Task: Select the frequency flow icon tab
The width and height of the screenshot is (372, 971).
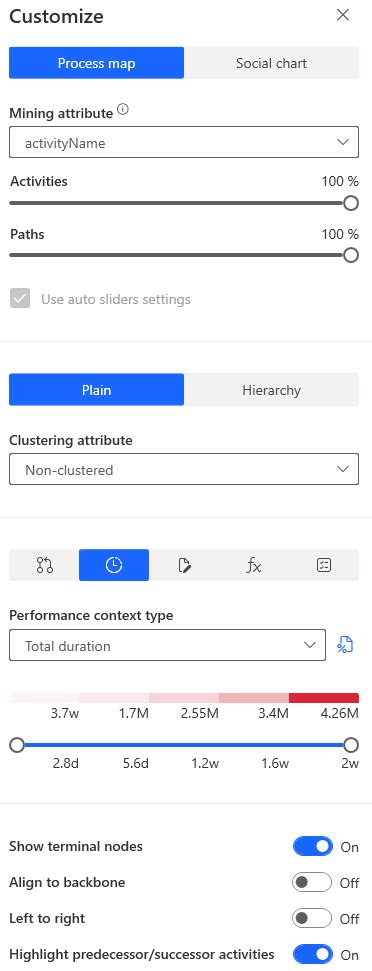Action: tap(44, 565)
